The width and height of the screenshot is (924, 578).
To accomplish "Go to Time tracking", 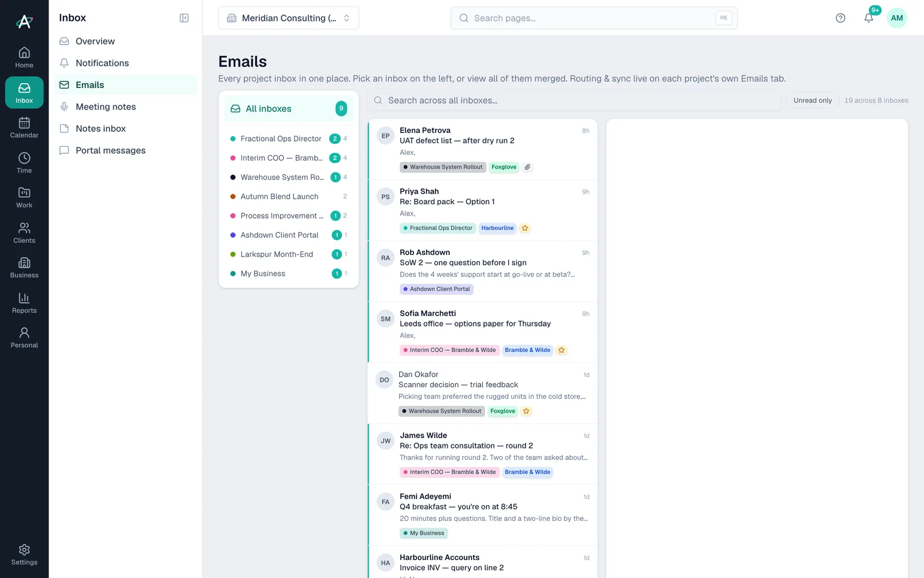I will (x=24, y=162).
